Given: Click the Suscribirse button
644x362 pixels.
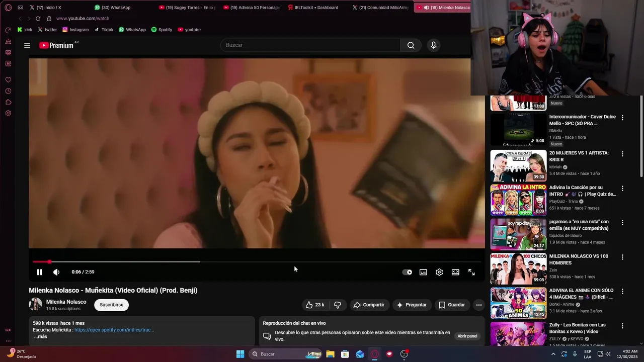Looking at the screenshot, I should (111, 305).
